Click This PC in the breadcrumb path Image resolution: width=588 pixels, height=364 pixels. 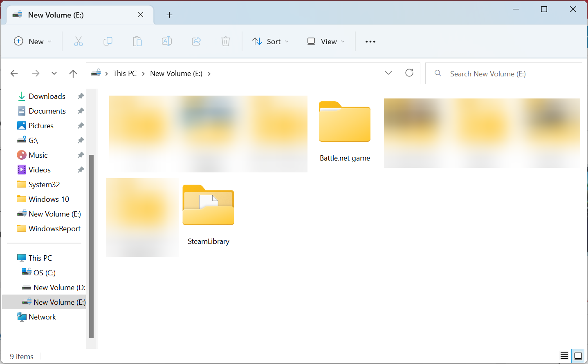[125, 74]
